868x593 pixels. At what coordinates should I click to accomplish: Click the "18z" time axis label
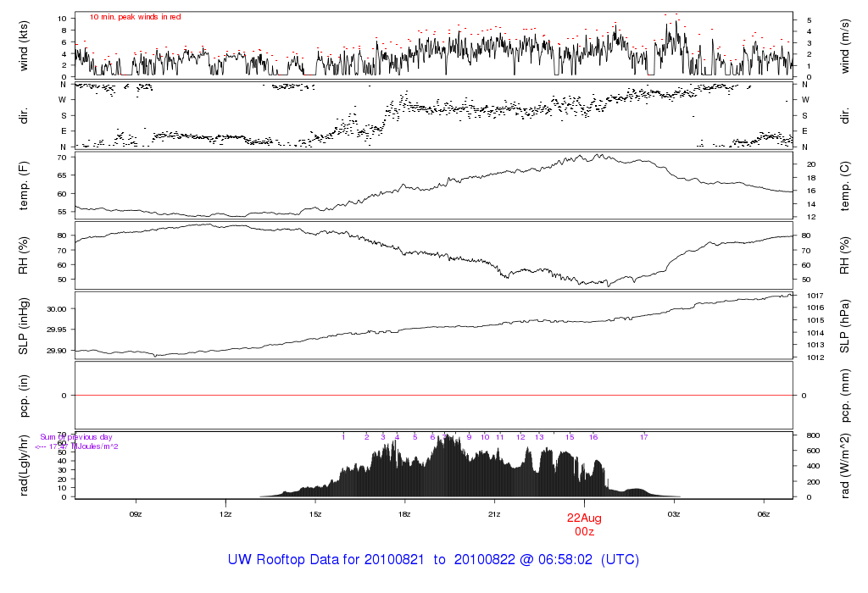pos(404,514)
